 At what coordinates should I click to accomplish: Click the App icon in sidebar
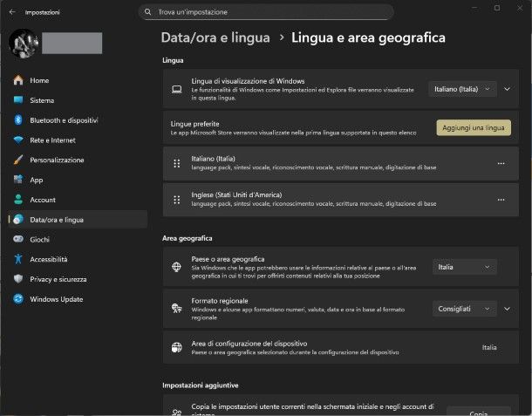[18, 180]
